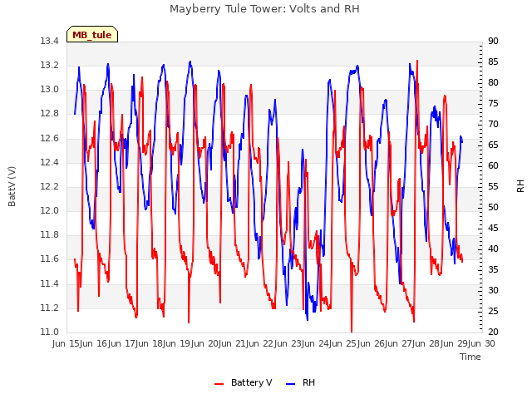Image resolution: width=532 pixels, height=399 pixels.
Task: Click the 30 right axis value
Action: 493,291
